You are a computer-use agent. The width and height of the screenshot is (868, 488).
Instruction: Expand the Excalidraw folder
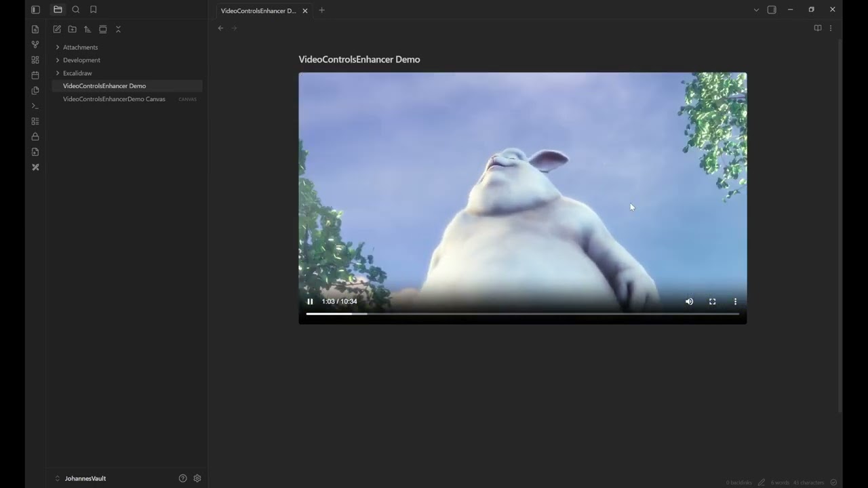pos(58,73)
